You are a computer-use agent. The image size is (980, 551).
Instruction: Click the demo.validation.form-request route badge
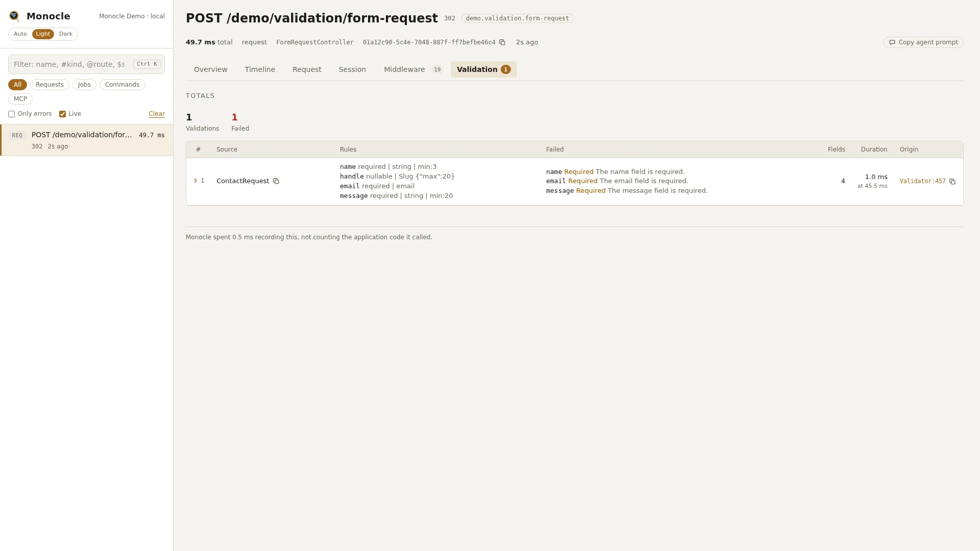click(x=517, y=18)
